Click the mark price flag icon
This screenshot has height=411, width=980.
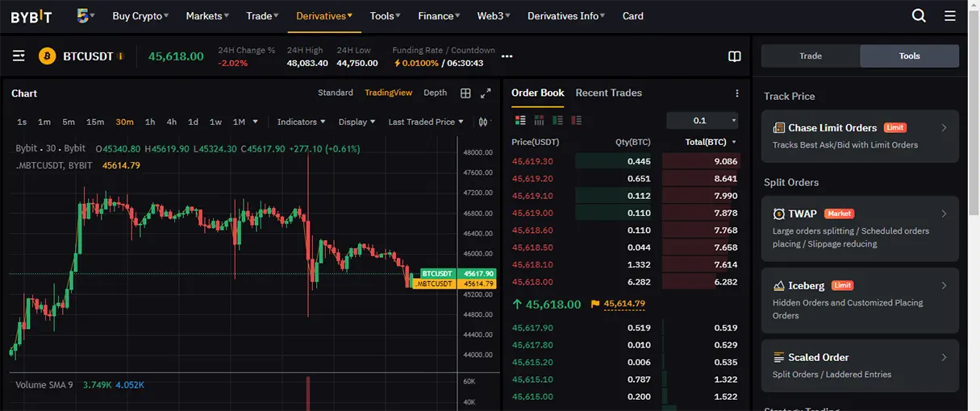coord(595,304)
